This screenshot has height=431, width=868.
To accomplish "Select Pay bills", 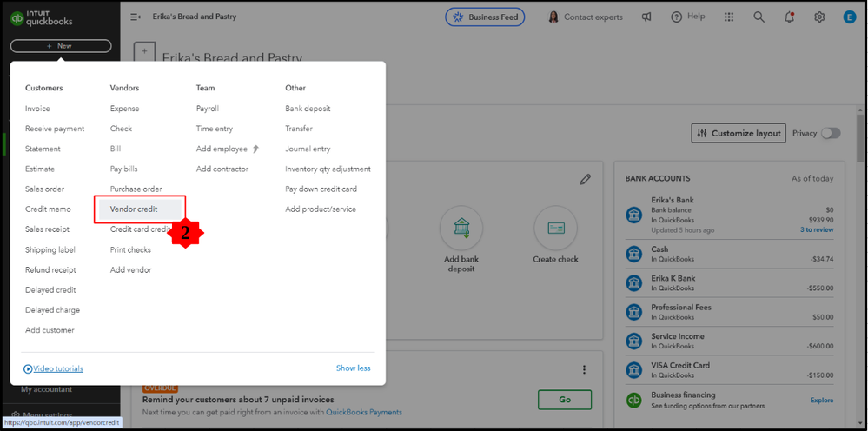I will [x=124, y=169].
